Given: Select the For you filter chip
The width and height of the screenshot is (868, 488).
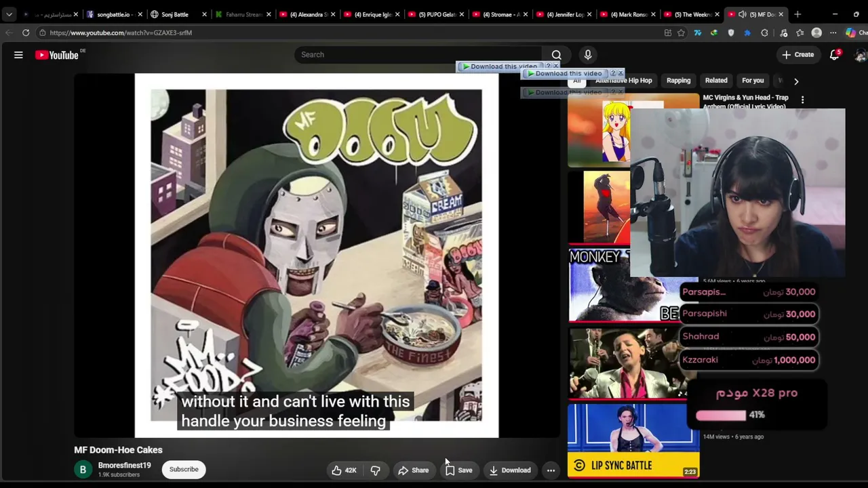Looking at the screenshot, I should pos(753,81).
